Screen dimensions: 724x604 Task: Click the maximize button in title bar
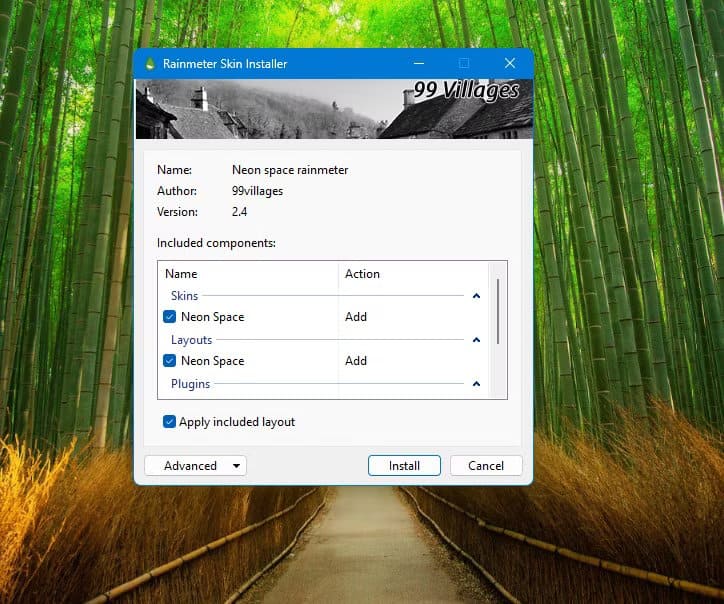click(464, 64)
